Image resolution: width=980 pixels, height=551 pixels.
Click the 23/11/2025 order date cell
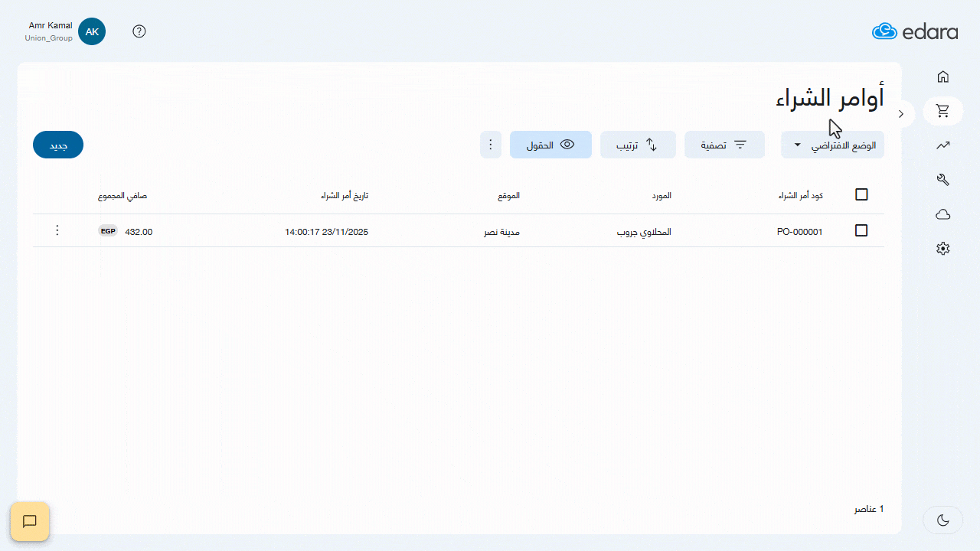tap(326, 232)
